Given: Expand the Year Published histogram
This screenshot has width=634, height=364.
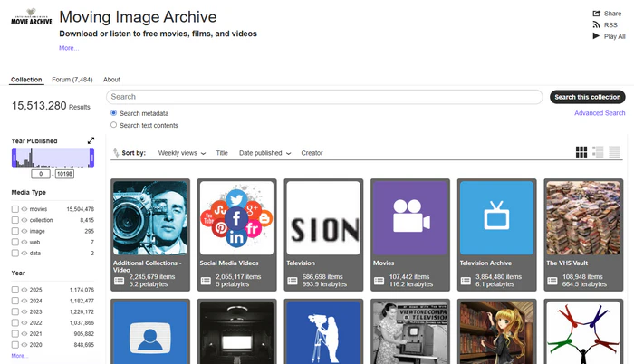Looking at the screenshot, I should click(x=91, y=140).
